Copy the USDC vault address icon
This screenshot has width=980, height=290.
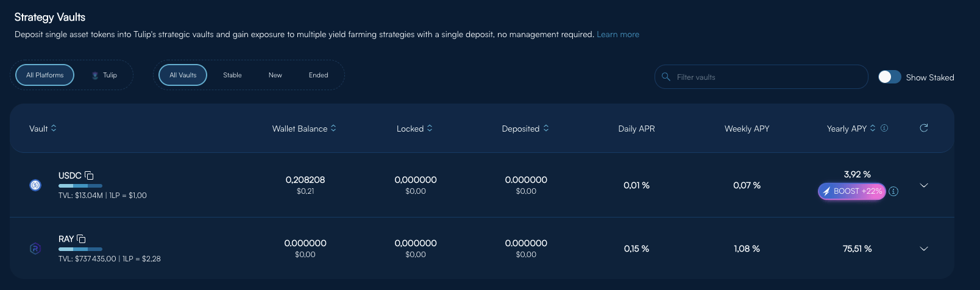(x=89, y=175)
